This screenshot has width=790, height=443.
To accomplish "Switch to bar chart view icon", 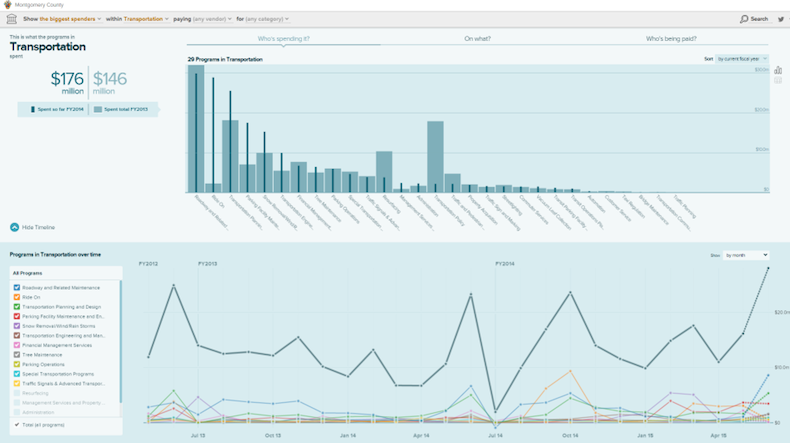I will click(x=778, y=71).
